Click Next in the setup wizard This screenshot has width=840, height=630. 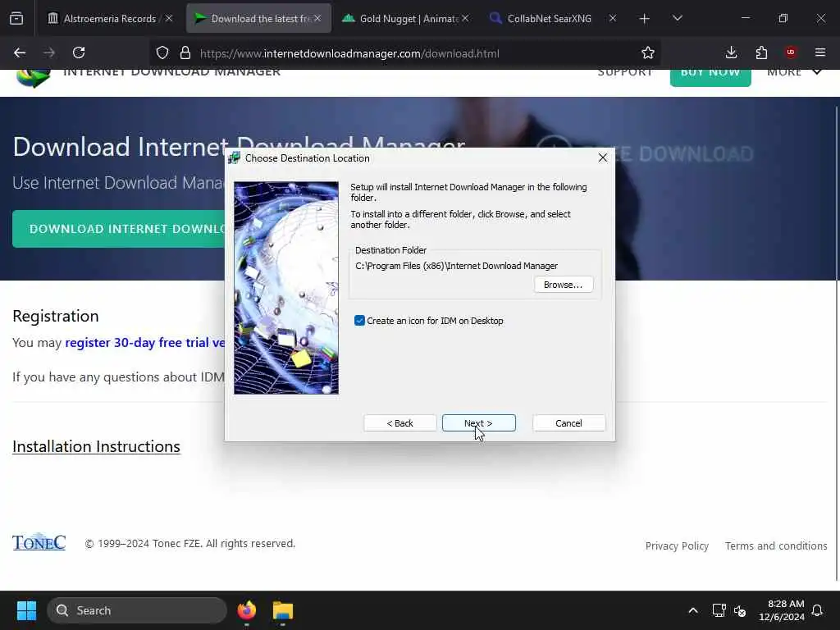click(478, 422)
